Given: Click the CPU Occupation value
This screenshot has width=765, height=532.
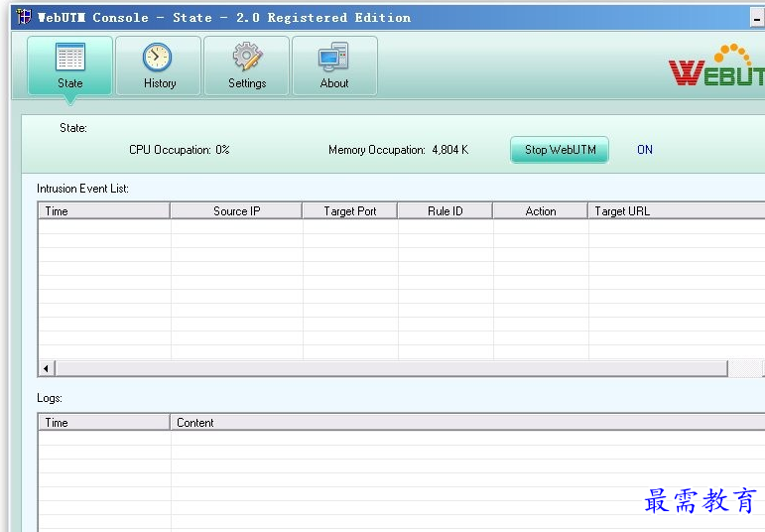Looking at the screenshot, I should point(222,150).
